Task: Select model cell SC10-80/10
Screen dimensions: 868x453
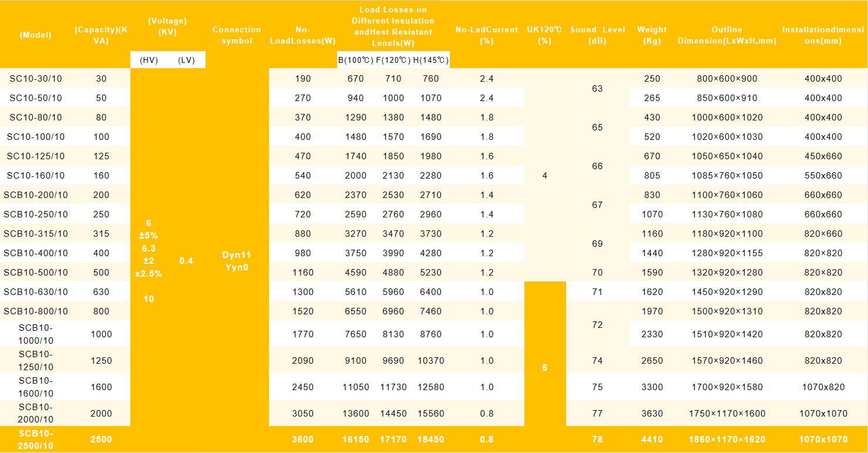Action: [35, 118]
